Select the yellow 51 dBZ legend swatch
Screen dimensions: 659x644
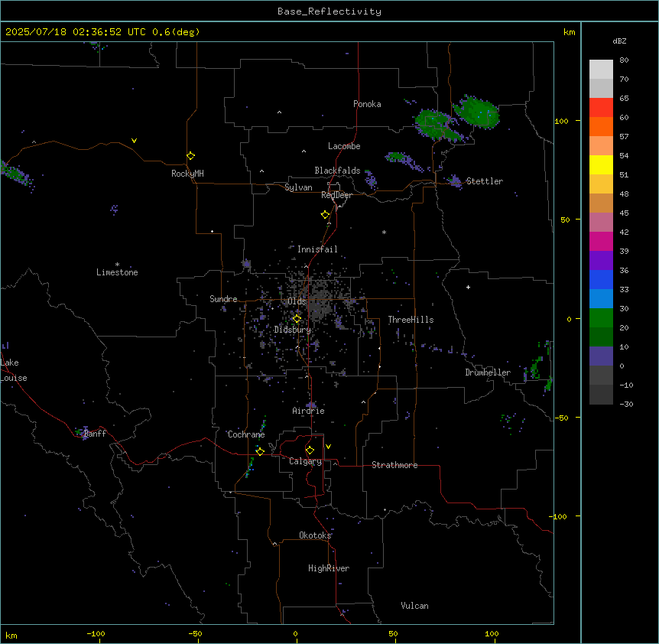(x=601, y=164)
